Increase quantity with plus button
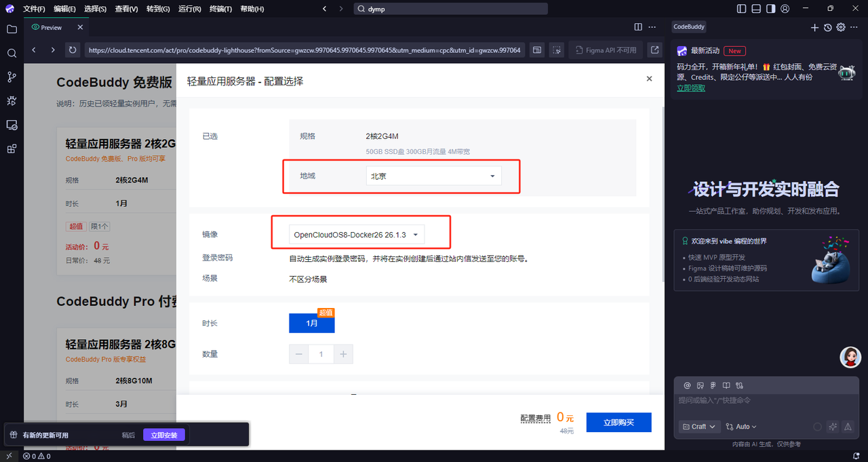868x462 pixels. [343, 354]
